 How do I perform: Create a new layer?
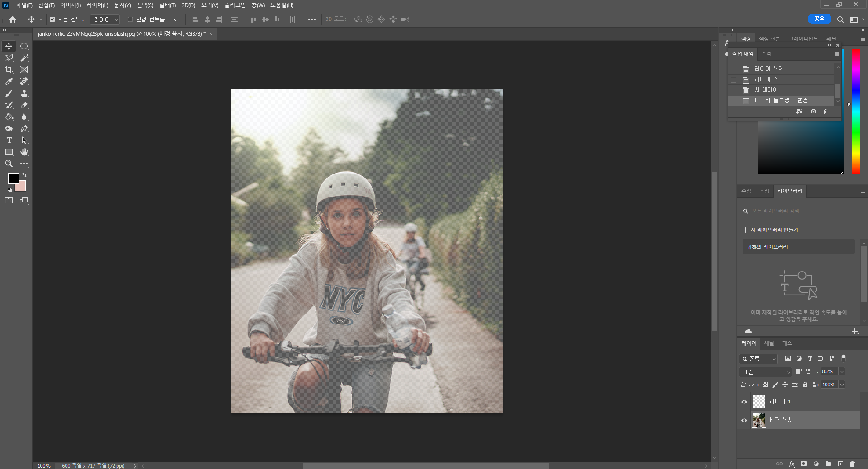point(840,464)
